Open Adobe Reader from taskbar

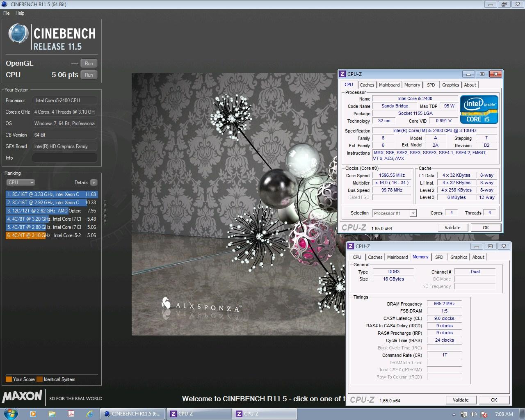71,414
